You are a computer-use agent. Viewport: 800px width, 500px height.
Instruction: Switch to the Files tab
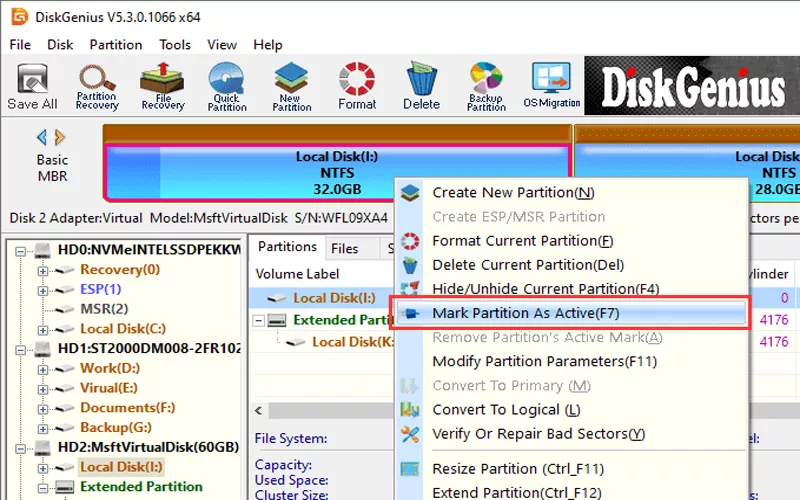point(345,248)
